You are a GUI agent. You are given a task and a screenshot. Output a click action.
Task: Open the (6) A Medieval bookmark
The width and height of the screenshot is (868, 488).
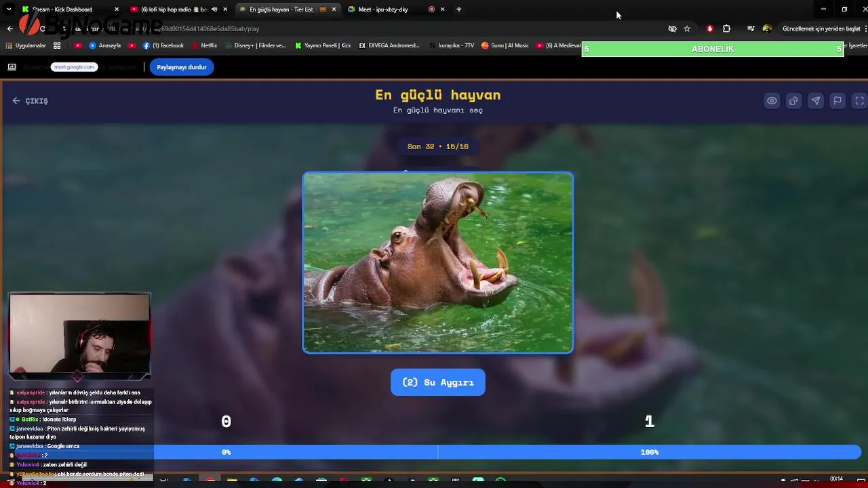tap(559, 45)
